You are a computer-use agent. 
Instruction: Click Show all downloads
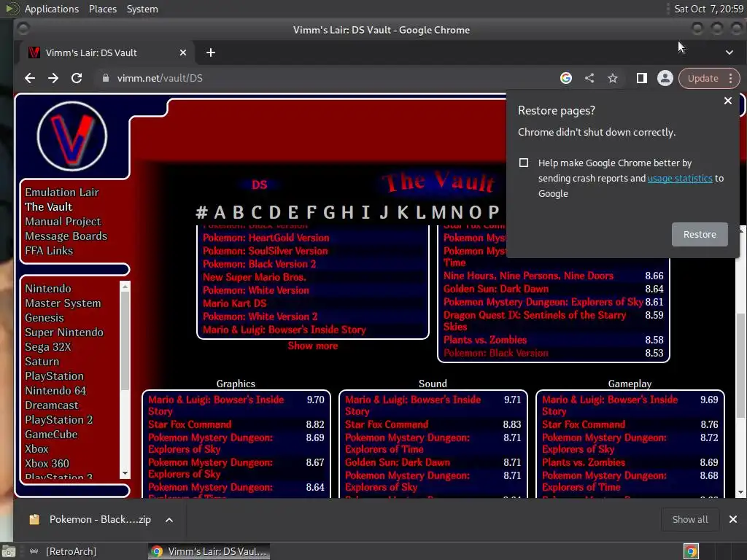[x=690, y=519]
